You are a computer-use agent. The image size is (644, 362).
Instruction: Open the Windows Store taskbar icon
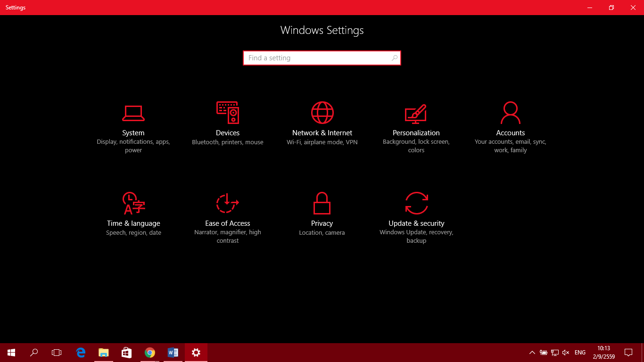(x=126, y=353)
